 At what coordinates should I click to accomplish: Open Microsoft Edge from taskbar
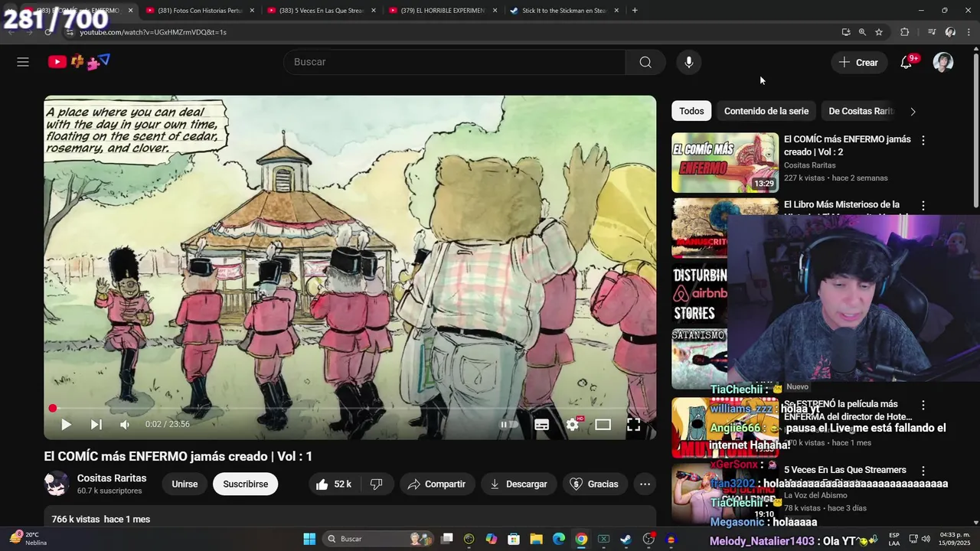(559, 539)
